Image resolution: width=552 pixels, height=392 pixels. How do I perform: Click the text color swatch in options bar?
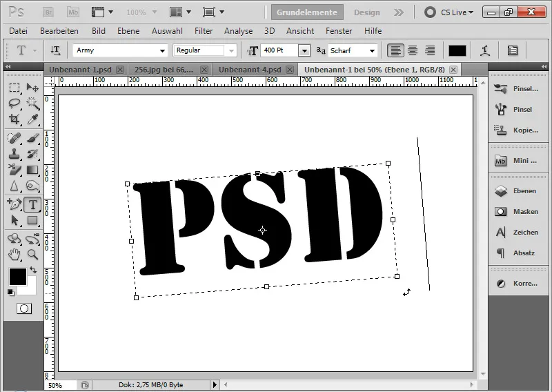pos(457,50)
